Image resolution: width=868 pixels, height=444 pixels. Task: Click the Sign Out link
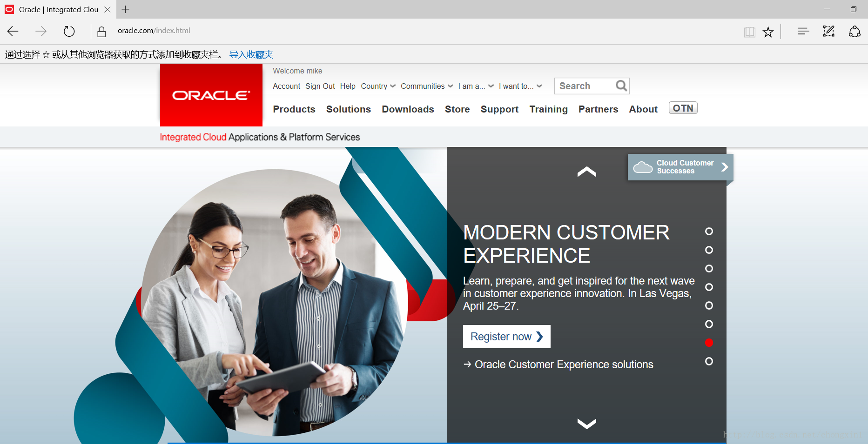click(x=320, y=86)
